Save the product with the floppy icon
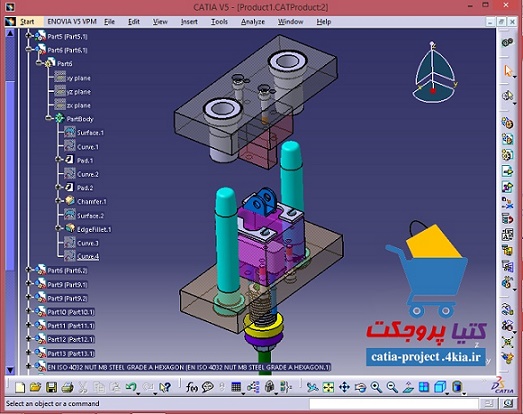This screenshot has height=414, width=523. click(51, 387)
